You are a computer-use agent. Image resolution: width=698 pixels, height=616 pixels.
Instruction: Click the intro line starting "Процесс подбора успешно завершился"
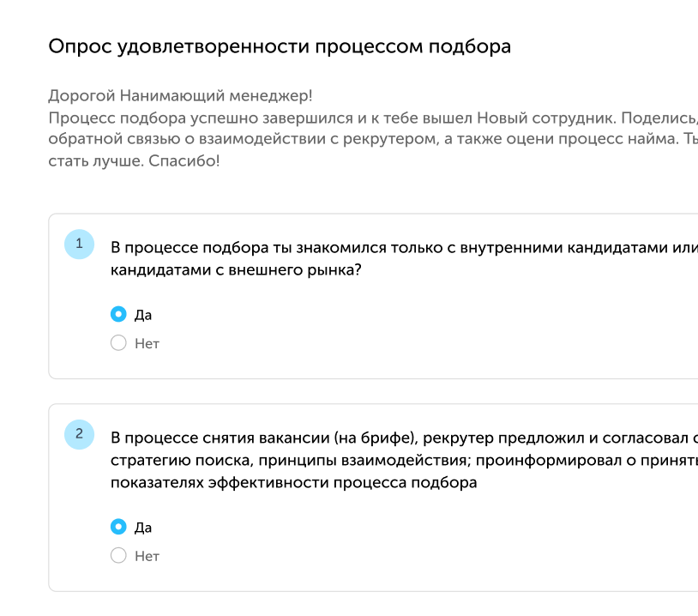[x=373, y=118]
